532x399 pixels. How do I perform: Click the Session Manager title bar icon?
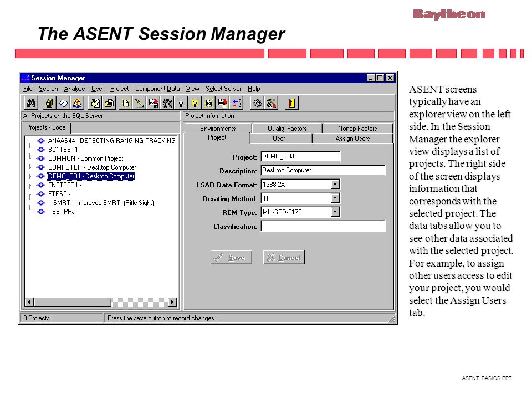(x=25, y=78)
